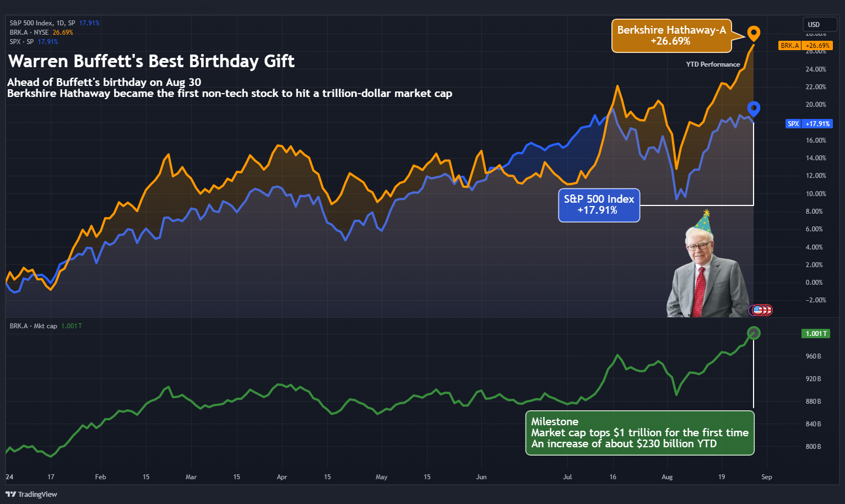Click the Jul label on time axis
This screenshot has width=845, height=504.
[567, 477]
